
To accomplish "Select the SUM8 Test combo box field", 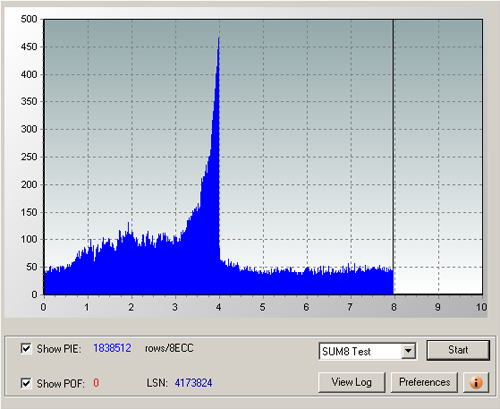I will point(367,351).
